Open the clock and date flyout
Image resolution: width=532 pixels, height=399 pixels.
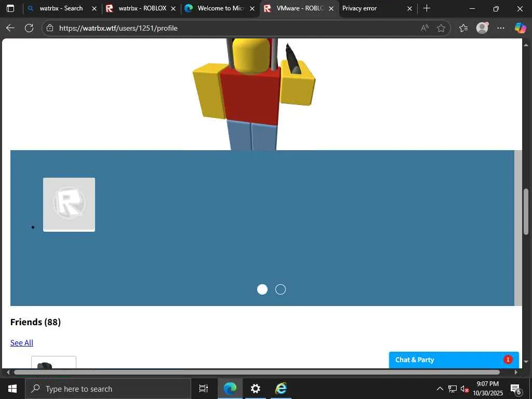point(487,389)
